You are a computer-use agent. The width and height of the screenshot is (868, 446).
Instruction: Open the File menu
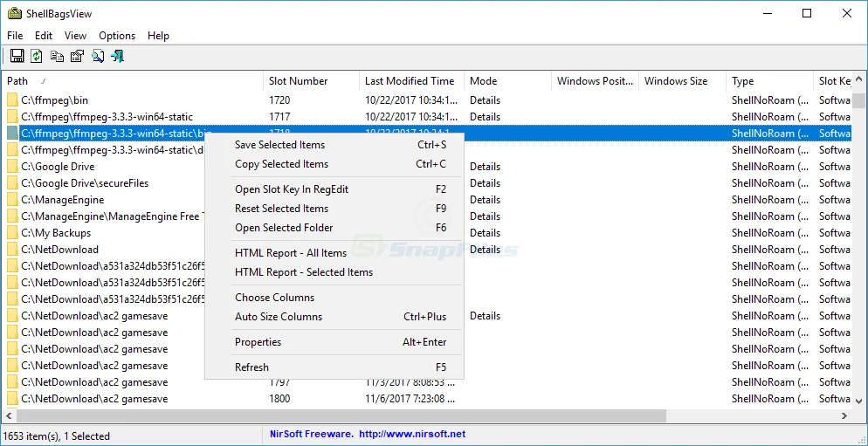pos(15,36)
